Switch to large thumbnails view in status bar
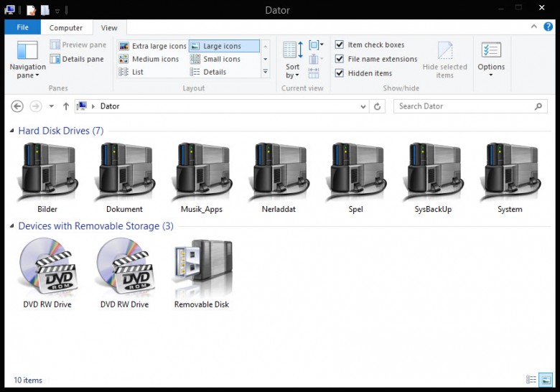Screen dimensions: 560x392 click(546, 380)
